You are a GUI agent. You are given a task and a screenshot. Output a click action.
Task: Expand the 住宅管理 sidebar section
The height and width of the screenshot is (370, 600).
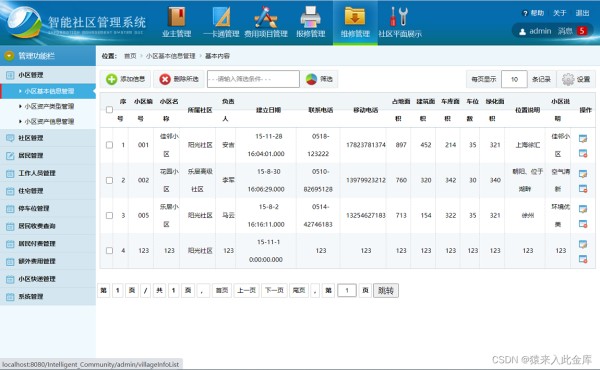coord(48,191)
